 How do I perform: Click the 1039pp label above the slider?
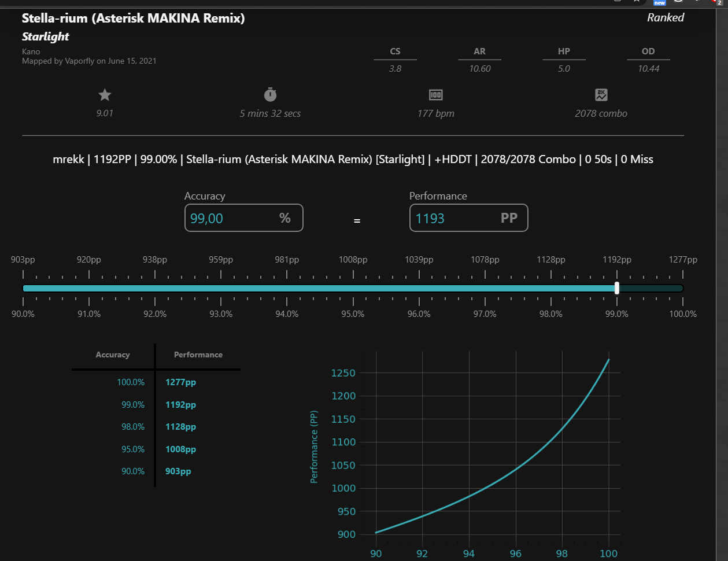coord(419,260)
